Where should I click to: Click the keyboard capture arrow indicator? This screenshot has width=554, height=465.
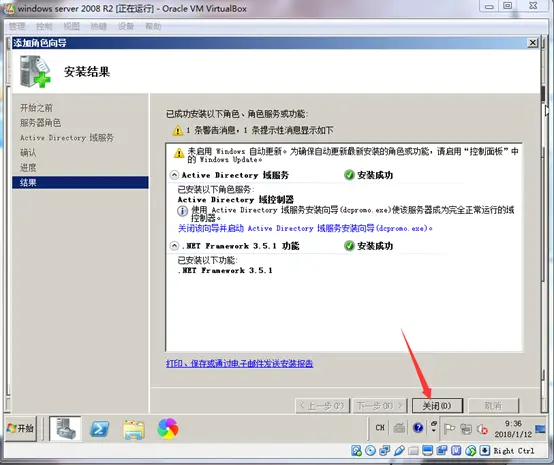click(x=485, y=451)
